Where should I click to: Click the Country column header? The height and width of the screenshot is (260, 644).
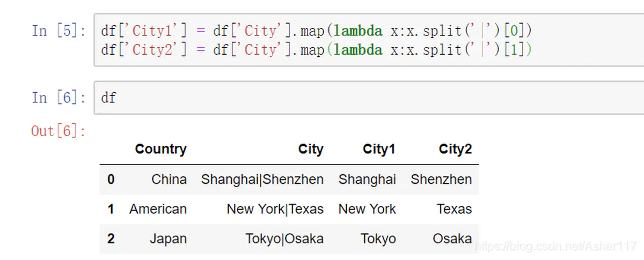[x=160, y=149]
